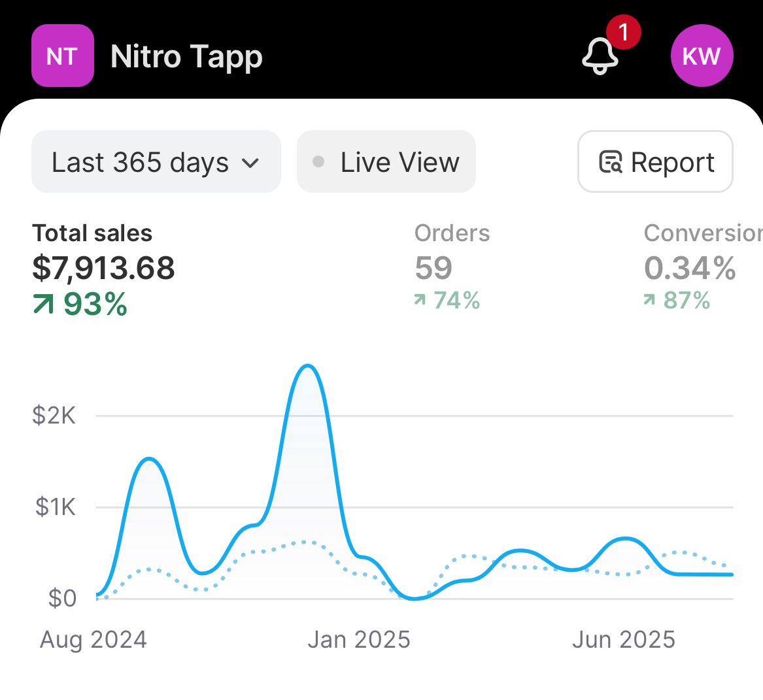Image resolution: width=763 pixels, height=700 pixels.
Task: Click the red notification badge showing 1
Action: pos(623,32)
